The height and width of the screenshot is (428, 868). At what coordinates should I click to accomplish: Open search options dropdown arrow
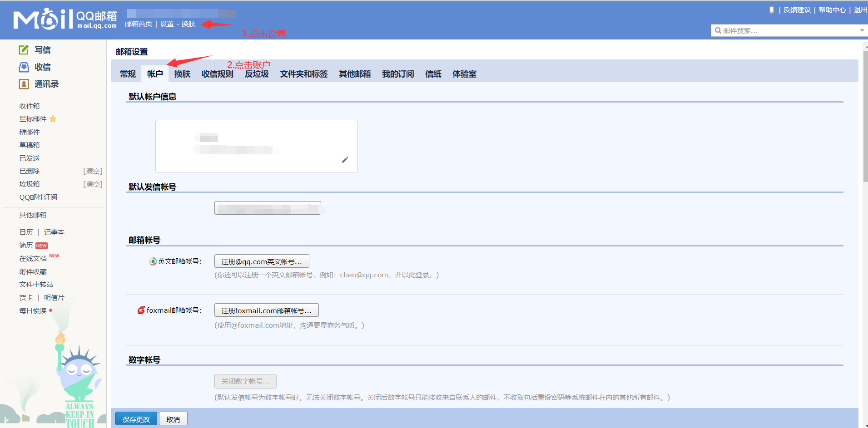[x=862, y=30]
